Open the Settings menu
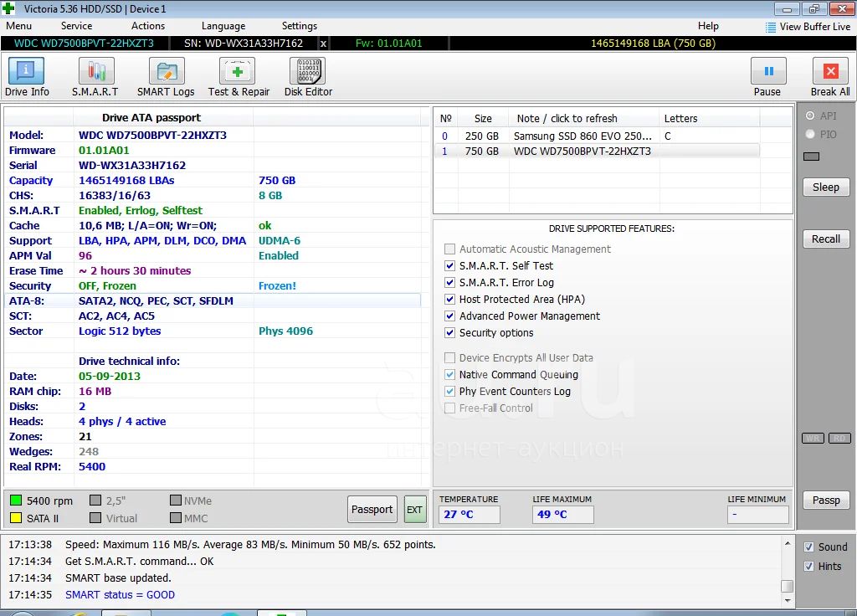 click(x=299, y=26)
